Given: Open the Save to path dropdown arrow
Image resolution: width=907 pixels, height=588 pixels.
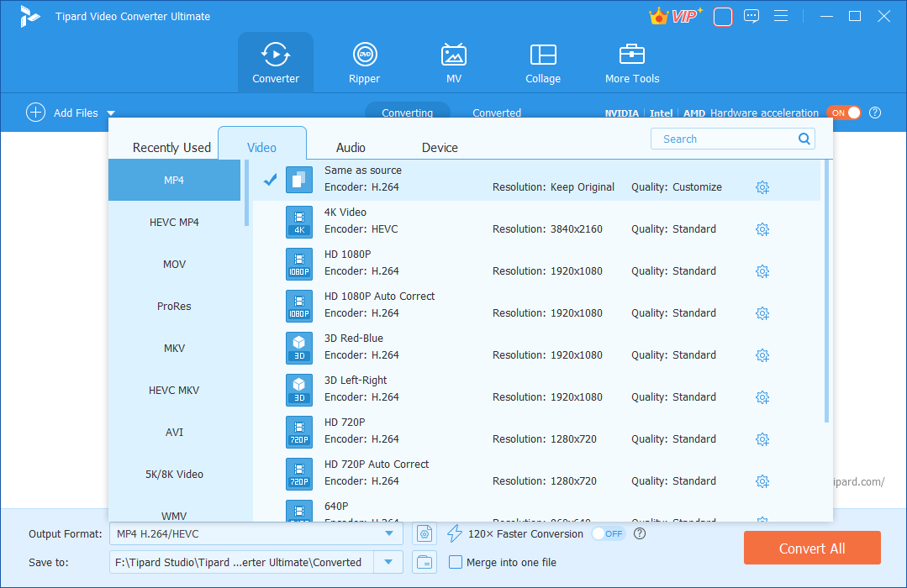Looking at the screenshot, I should 388,562.
